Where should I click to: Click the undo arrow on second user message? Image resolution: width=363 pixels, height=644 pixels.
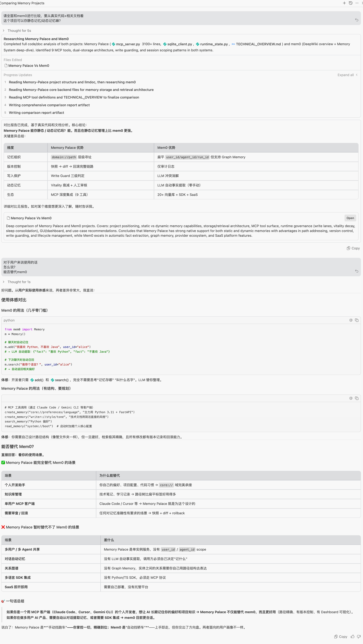(x=357, y=271)
